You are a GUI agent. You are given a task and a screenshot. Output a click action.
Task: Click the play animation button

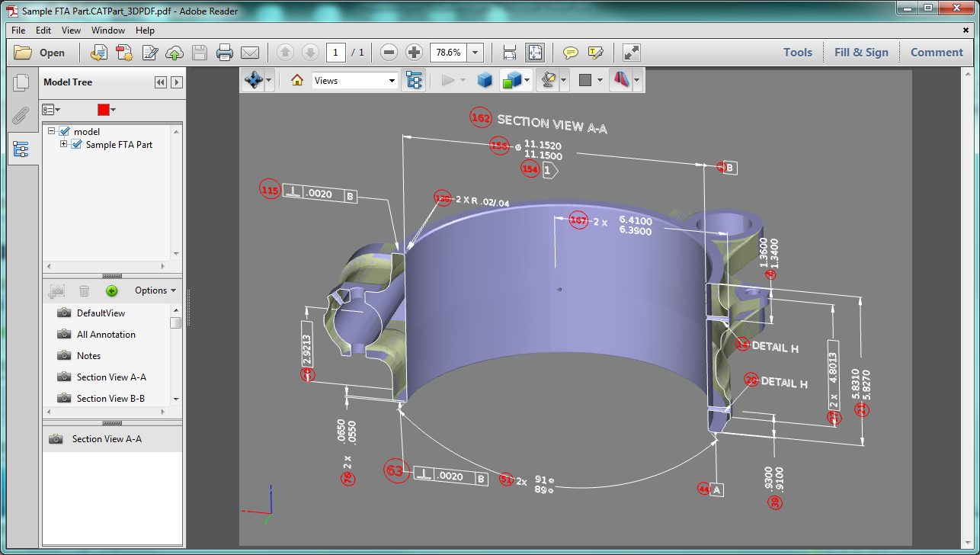pyautogui.click(x=447, y=79)
